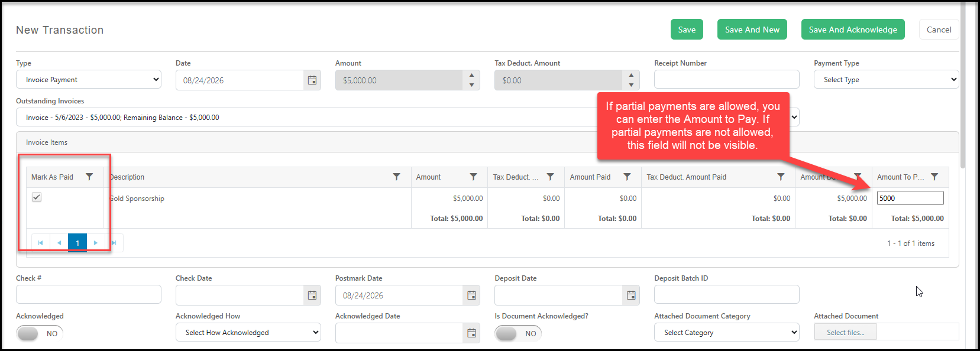This screenshot has height=351, width=980.
Task: Click the Amount To Pay field showing 5000
Action: point(910,198)
